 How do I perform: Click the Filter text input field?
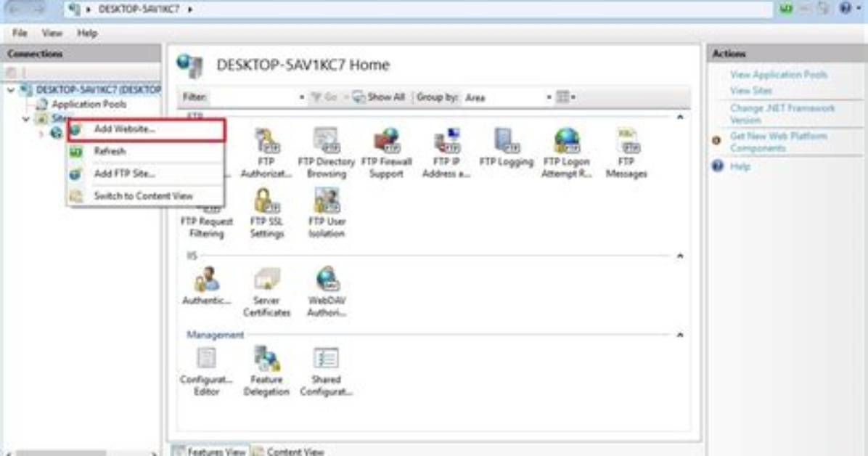[253, 97]
